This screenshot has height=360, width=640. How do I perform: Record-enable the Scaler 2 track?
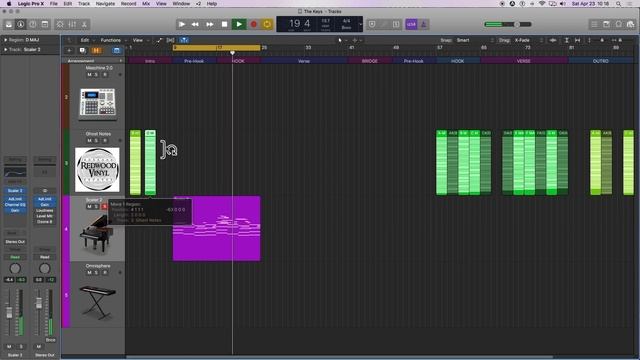pos(104,207)
